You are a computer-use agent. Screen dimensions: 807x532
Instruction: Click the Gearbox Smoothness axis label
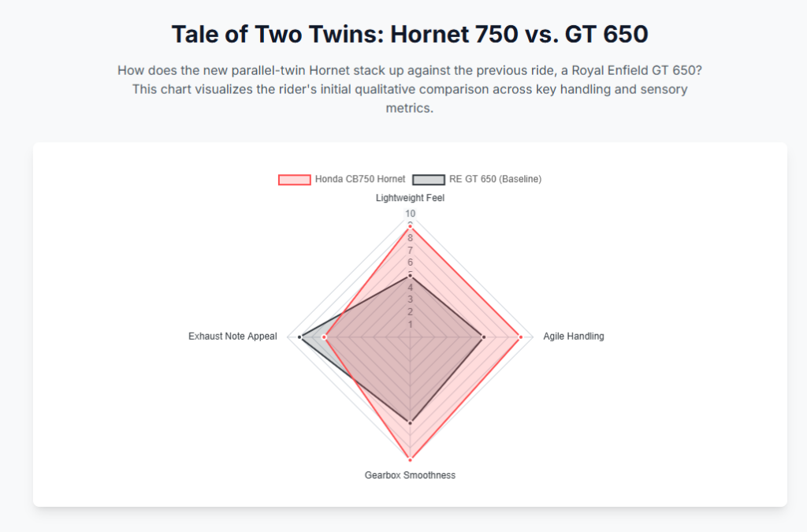[410, 475]
